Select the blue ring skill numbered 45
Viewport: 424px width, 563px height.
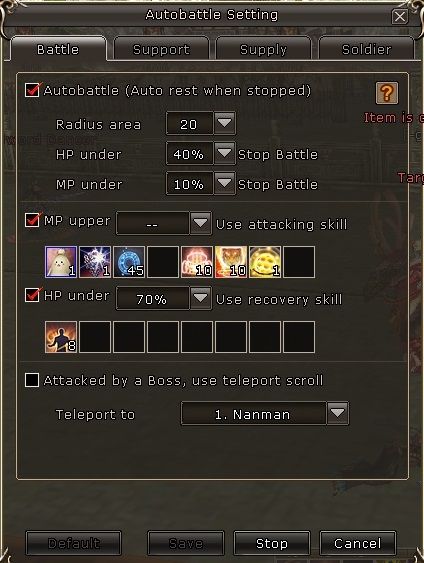(129, 262)
